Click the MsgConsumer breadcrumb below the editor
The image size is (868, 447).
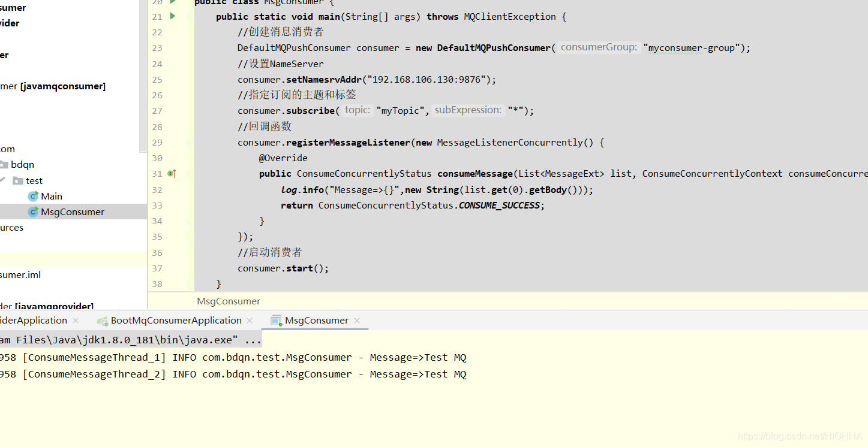coord(229,301)
